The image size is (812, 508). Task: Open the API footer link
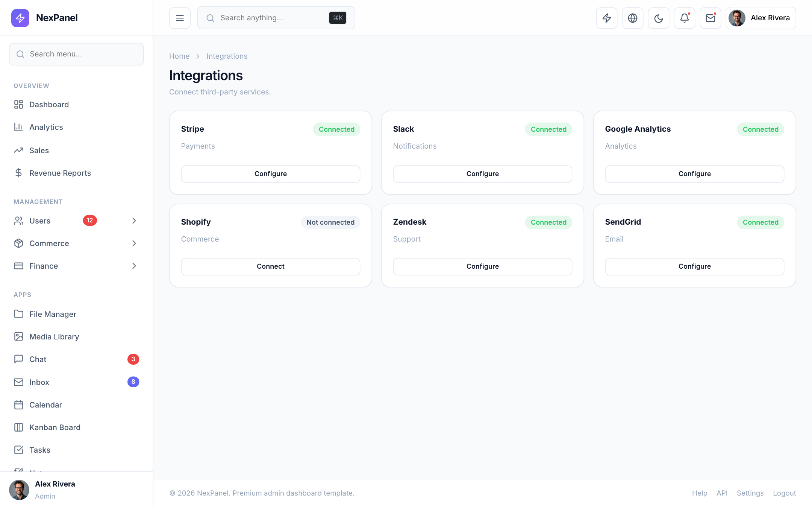click(x=722, y=493)
